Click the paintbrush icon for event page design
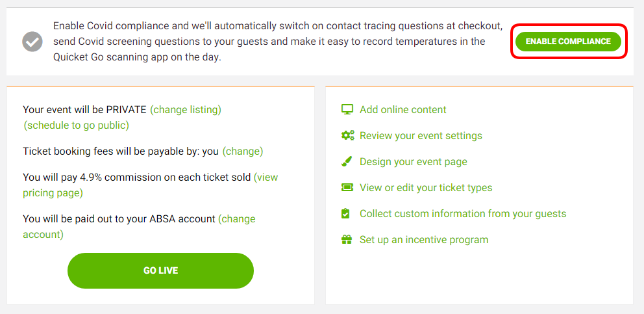 tap(347, 161)
